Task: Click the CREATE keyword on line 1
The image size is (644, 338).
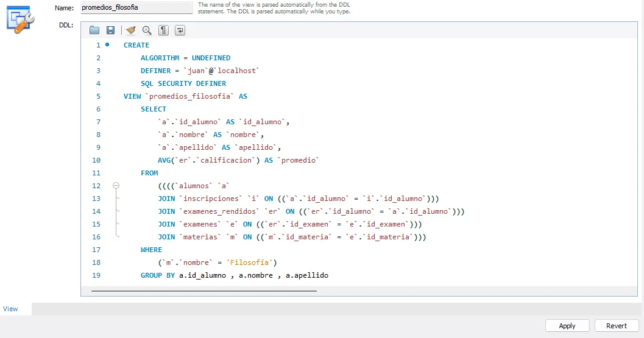Action: 136,45
